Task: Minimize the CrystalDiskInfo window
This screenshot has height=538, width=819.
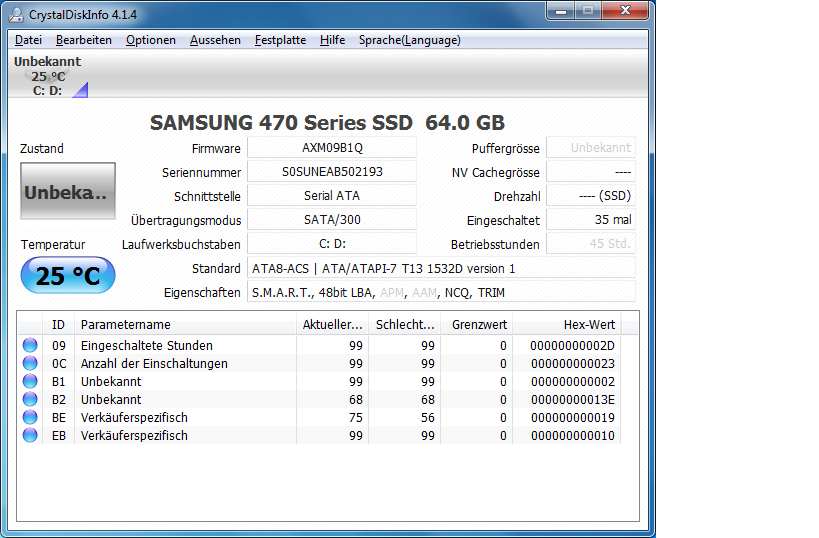Action: (561, 10)
